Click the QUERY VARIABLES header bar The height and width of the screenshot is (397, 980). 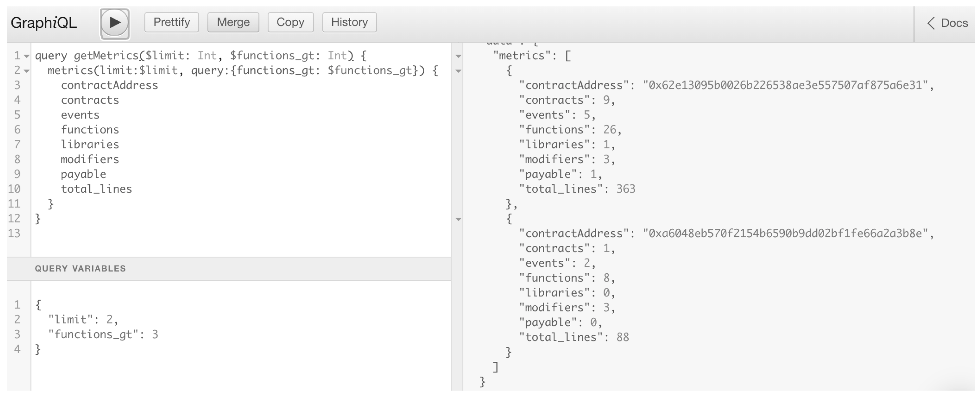tap(228, 268)
